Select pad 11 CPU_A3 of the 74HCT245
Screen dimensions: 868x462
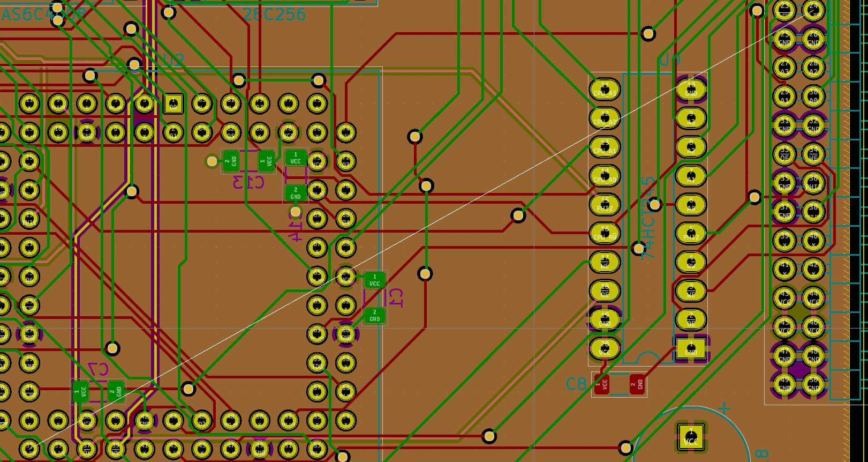[605, 90]
